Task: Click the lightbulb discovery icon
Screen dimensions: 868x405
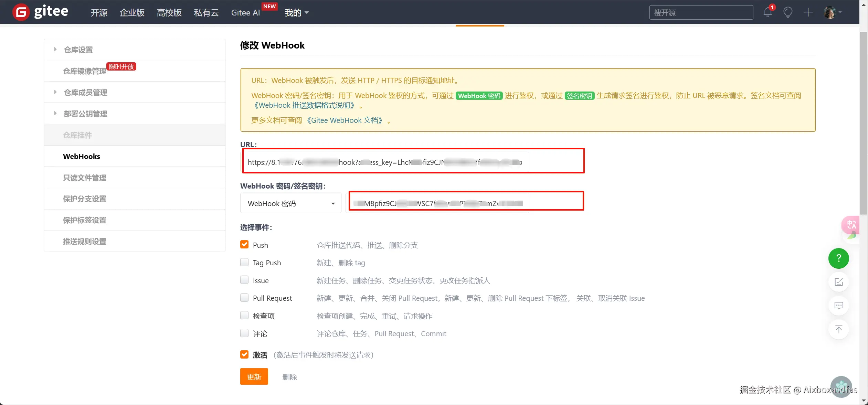Action: [x=788, y=12]
